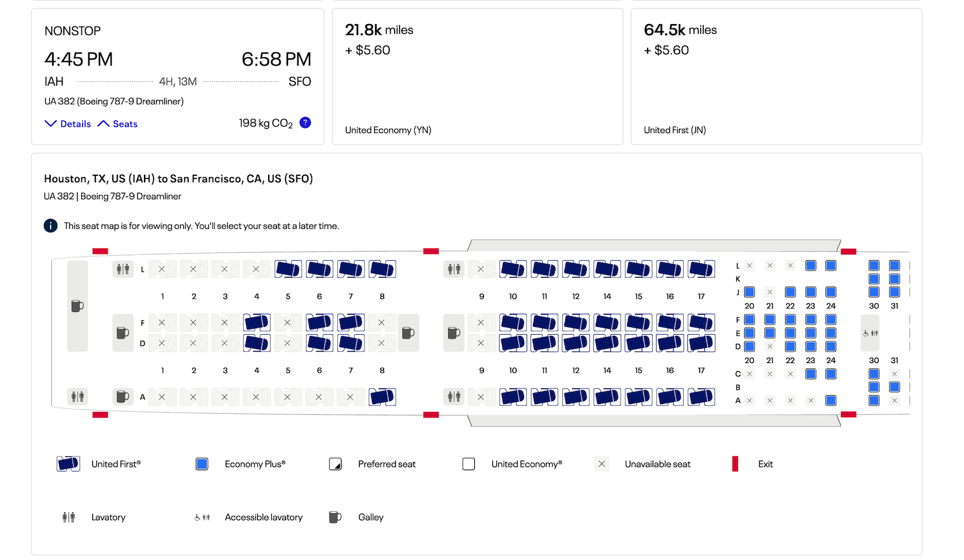Click the galley icon behind row 8
Image resolution: width=964 pixels, height=560 pixels.
408,332
